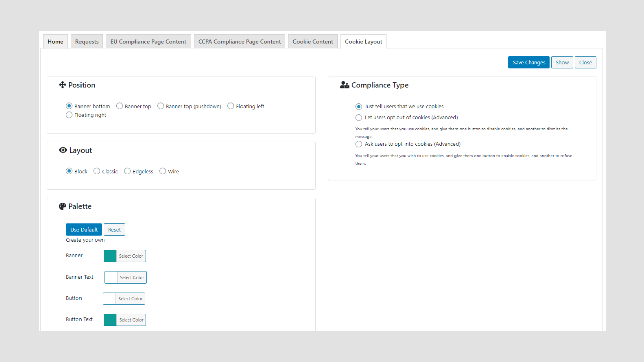Open the teal Banner color swatch
The width and height of the screenshot is (644, 362).
110,256
